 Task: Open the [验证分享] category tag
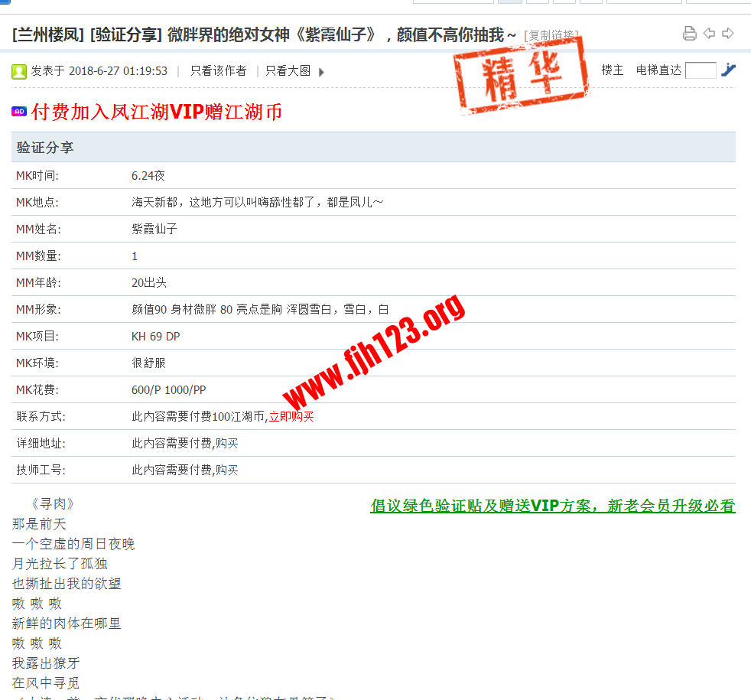(125, 34)
